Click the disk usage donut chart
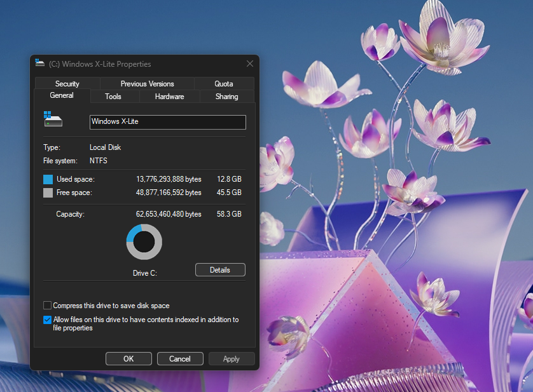The image size is (533, 392). coord(144,242)
